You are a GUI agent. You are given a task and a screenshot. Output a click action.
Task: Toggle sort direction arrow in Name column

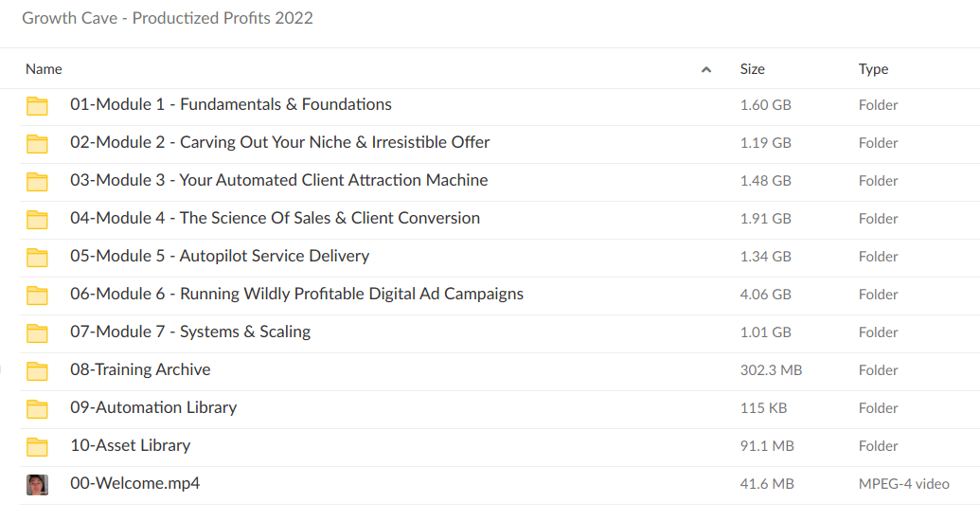click(705, 69)
